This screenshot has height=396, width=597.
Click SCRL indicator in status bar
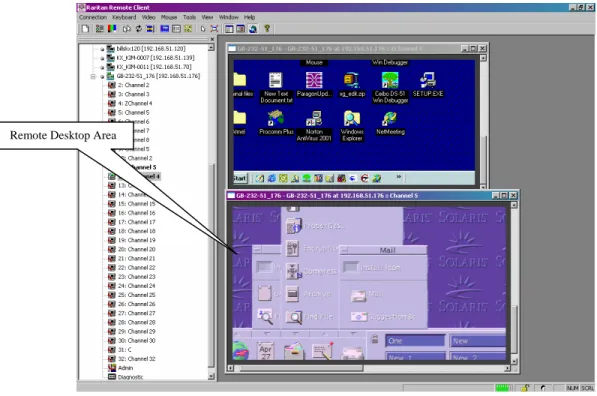point(587,388)
